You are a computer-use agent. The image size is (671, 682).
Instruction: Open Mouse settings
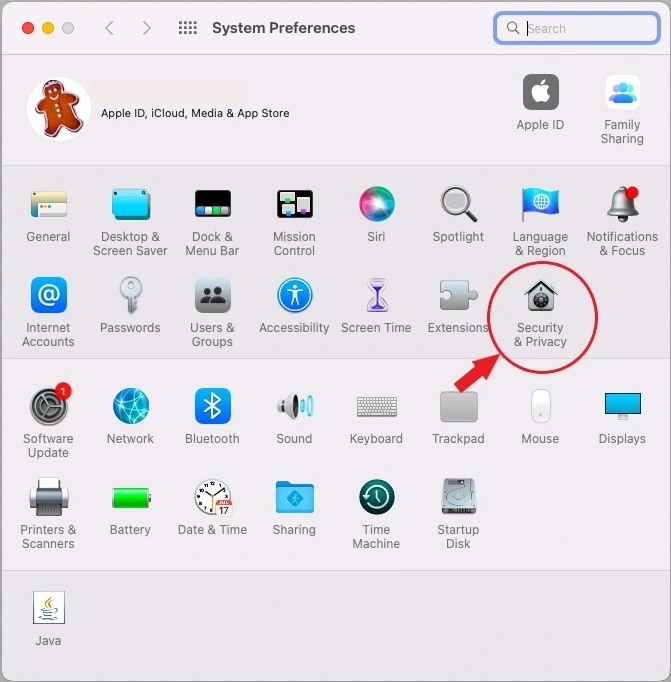point(540,406)
